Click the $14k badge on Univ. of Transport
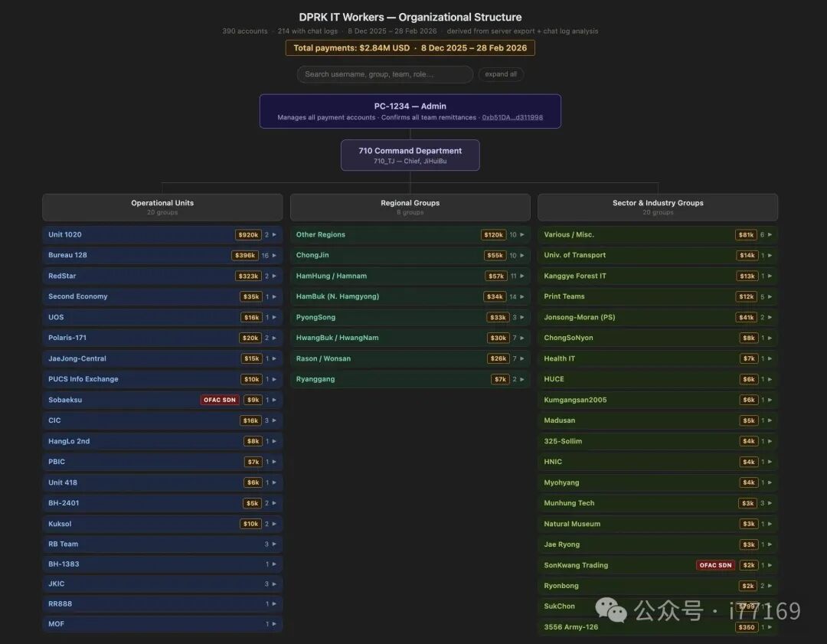 (x=747, y=255)
